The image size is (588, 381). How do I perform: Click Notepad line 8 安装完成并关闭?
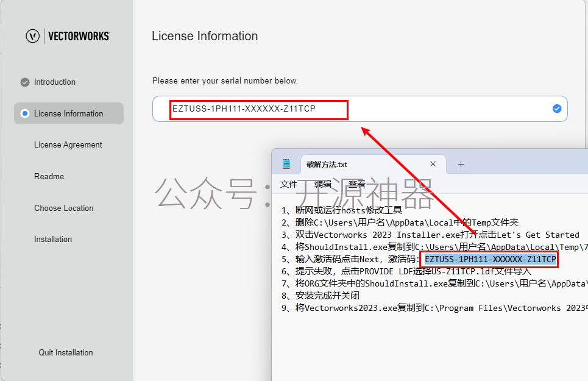click(321, 296)
